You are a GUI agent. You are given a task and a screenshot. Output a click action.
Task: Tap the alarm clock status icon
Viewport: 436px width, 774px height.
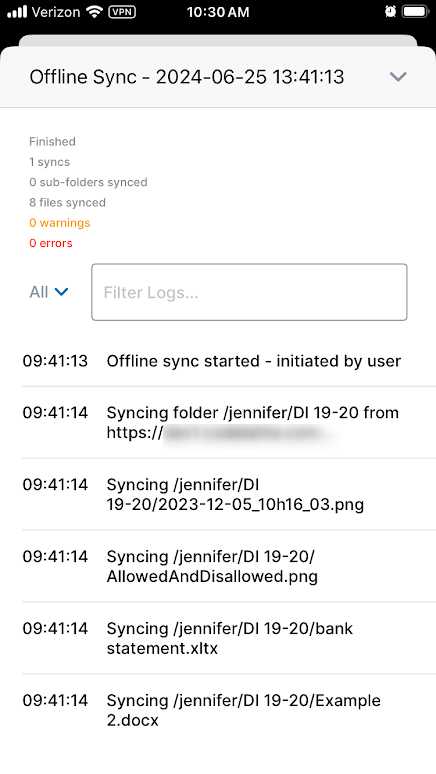(390, 11)
